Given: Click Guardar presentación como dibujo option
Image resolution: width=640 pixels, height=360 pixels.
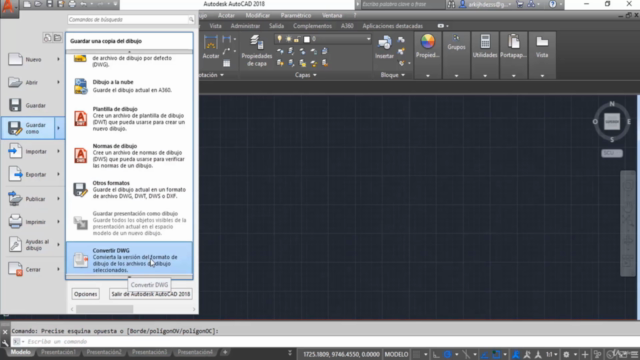Looking at the screenshot, I should point(129,223).
